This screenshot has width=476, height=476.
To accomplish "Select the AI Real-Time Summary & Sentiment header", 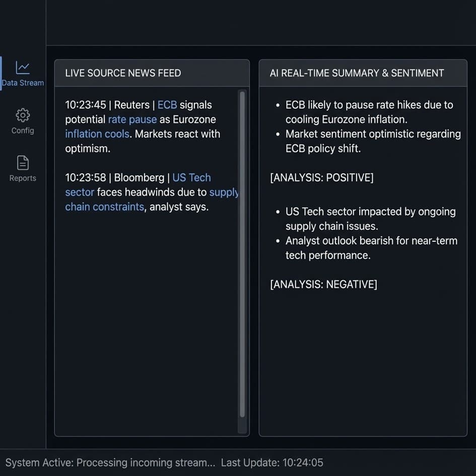I will [x=357, y=73].
